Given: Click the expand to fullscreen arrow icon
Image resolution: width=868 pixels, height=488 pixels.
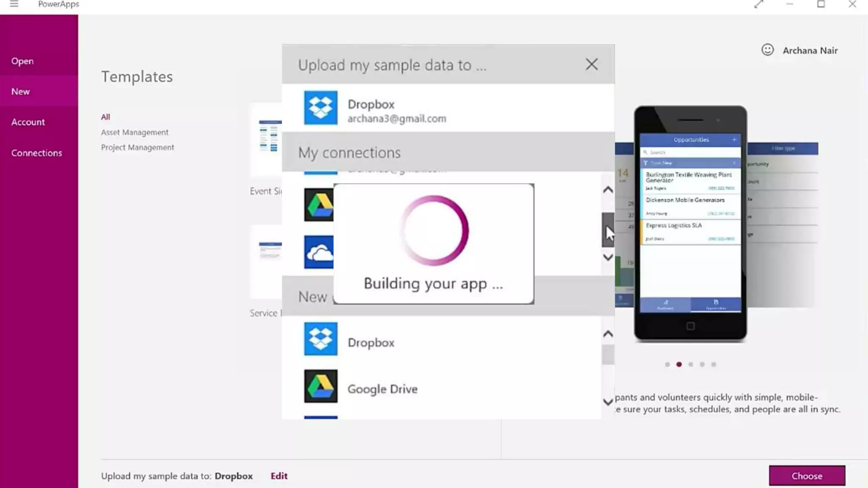Looking at the screenshot, I should 759,4.
